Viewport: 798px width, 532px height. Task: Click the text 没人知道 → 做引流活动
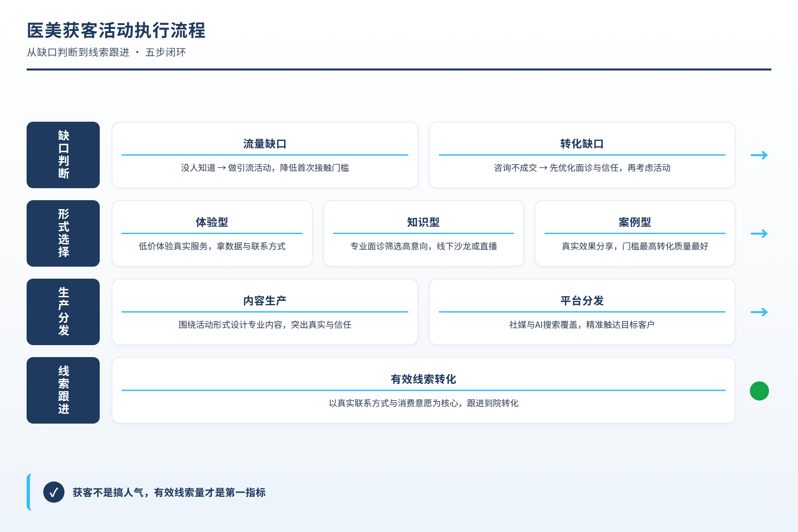226,168
